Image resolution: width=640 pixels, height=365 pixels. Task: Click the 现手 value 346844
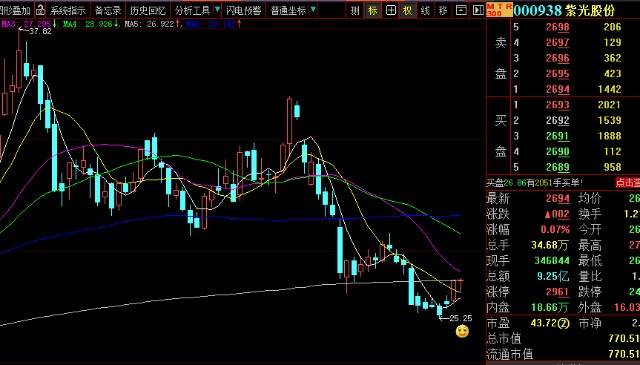[552, 260]
